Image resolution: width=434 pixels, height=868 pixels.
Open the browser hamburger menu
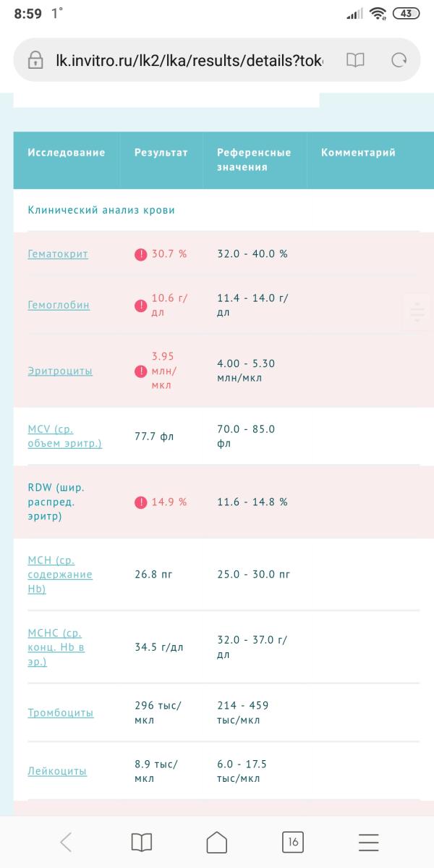coord(368,842)
